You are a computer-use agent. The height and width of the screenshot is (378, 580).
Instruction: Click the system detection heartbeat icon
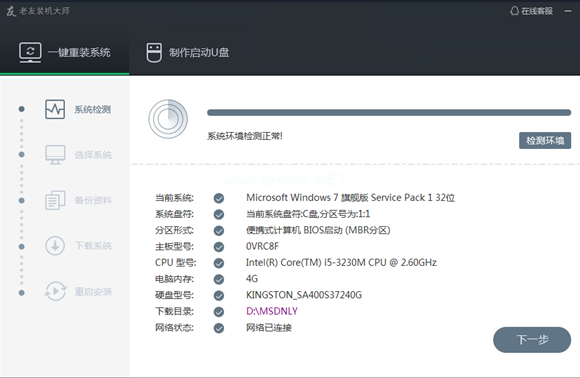(55, 109)
